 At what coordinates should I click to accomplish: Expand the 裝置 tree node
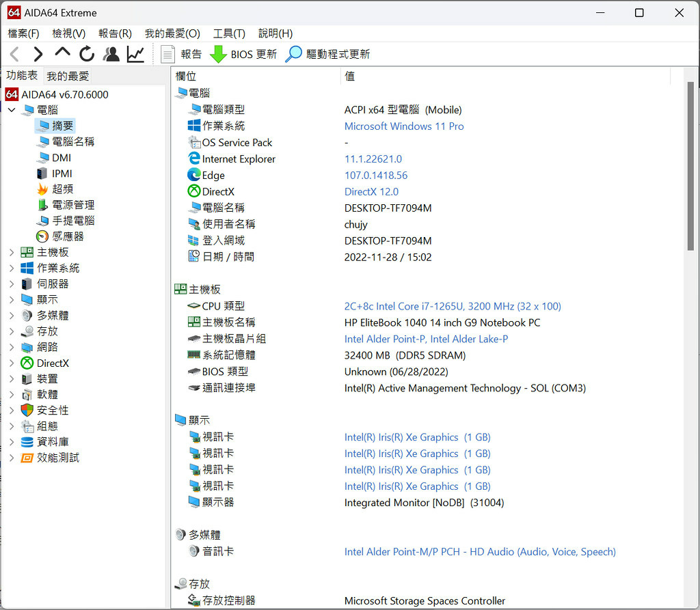pyautogui.click(x=12, y=379)
